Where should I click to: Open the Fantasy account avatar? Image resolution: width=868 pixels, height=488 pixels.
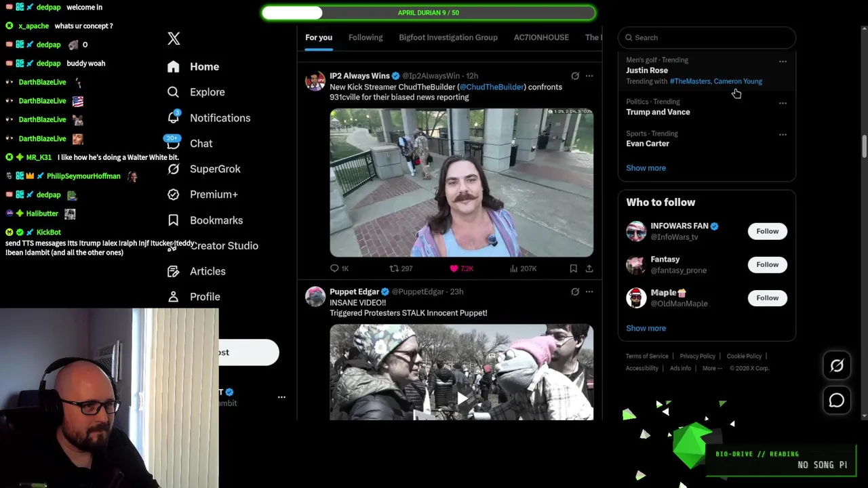pyautogui.click(x=636, y=264)
